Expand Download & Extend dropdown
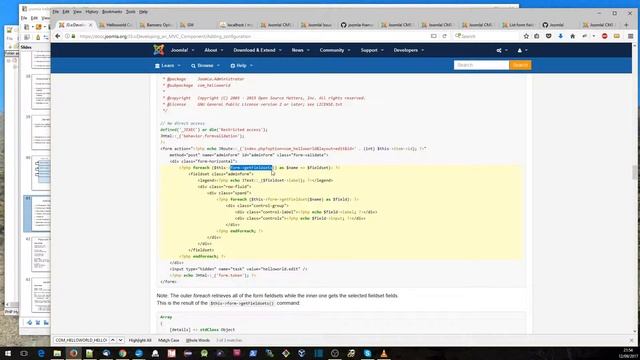 tap(257, 50)
